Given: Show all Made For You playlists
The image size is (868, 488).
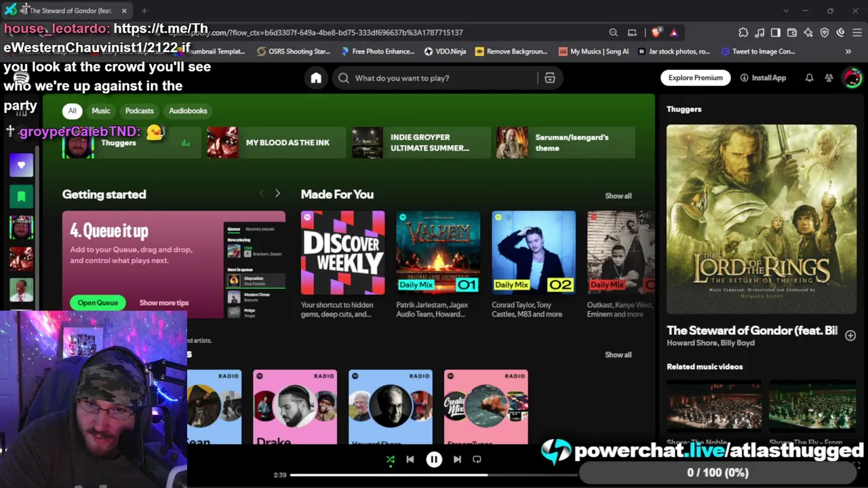Looking at the screenshot, I should tap(618, 196).
